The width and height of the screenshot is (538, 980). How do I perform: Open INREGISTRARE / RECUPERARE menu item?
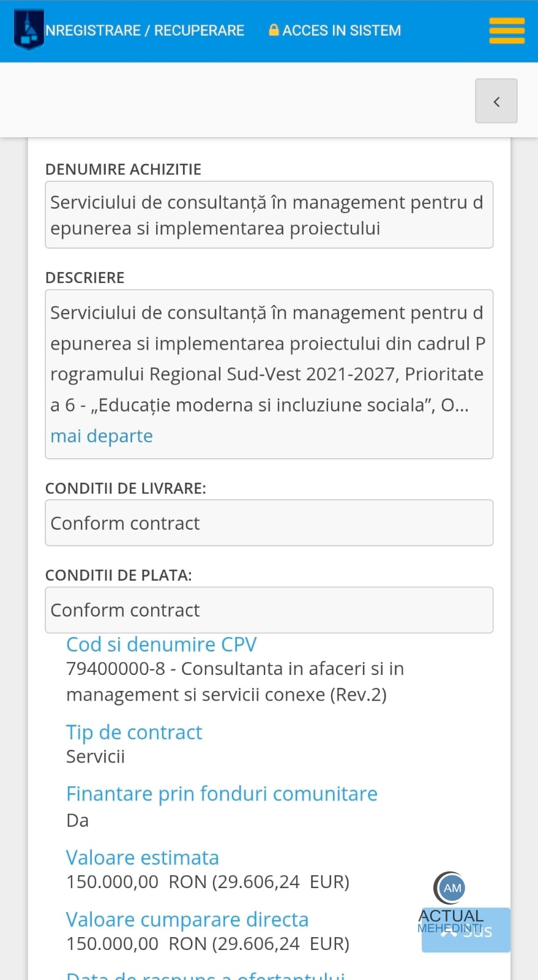click(144, 31)
